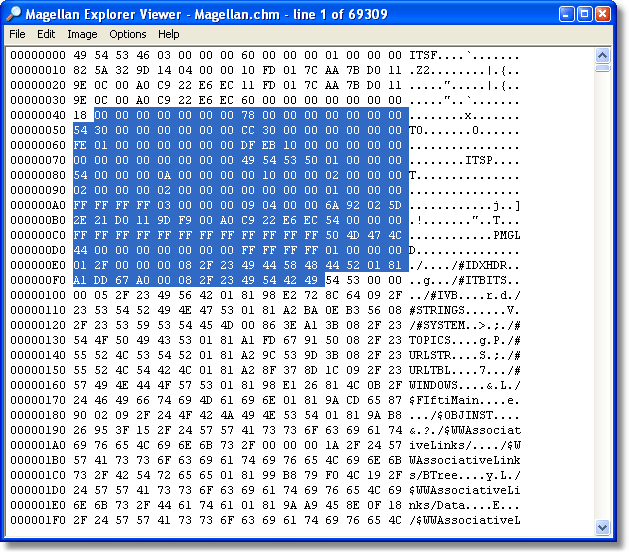The image size is (629, 554).
Task: Click ASCII text 'WINDOWS' in row 00000160
Action: click(x=433, y=386)
